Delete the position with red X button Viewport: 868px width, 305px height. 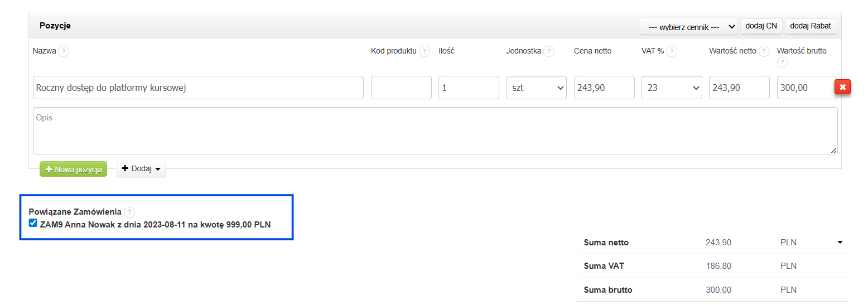(842, 87)
